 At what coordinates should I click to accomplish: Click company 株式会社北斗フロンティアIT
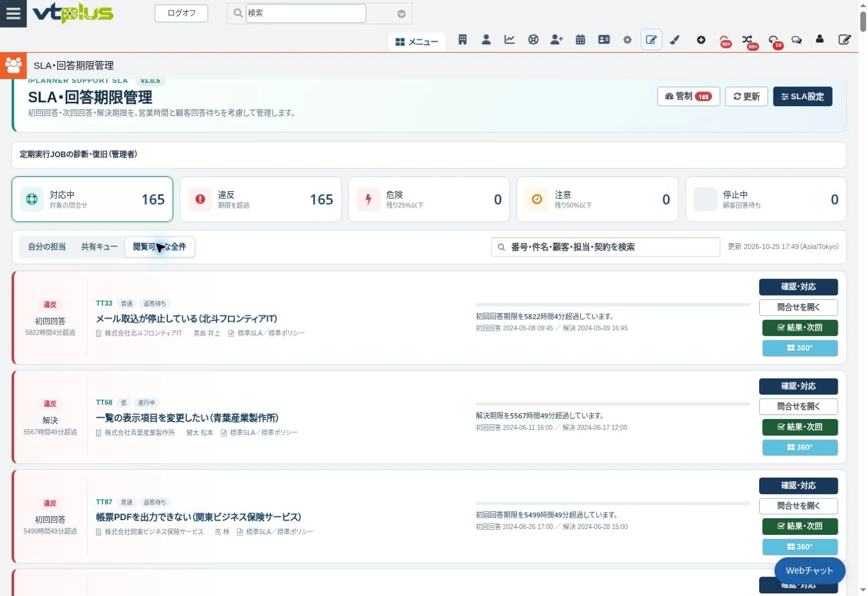point(144,333)
